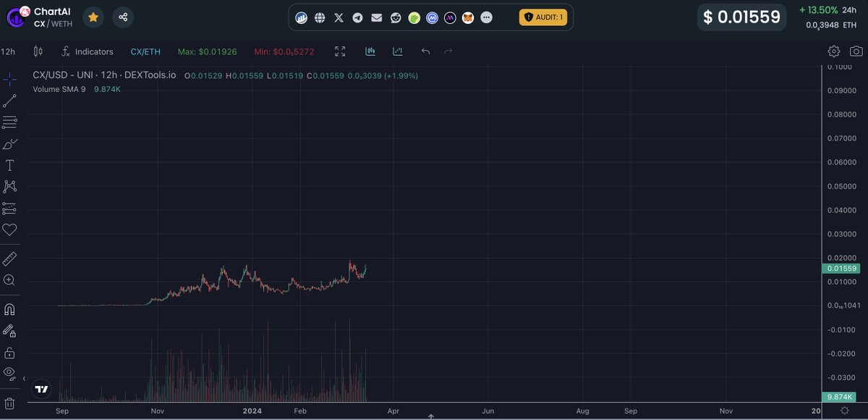Screen dimensions: 868x420
Task: Take a chart snapshot with camera icon
Action: 856,51
